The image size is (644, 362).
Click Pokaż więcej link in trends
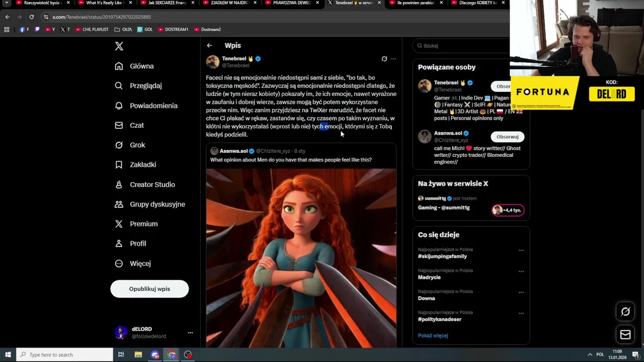click(433, 335)
